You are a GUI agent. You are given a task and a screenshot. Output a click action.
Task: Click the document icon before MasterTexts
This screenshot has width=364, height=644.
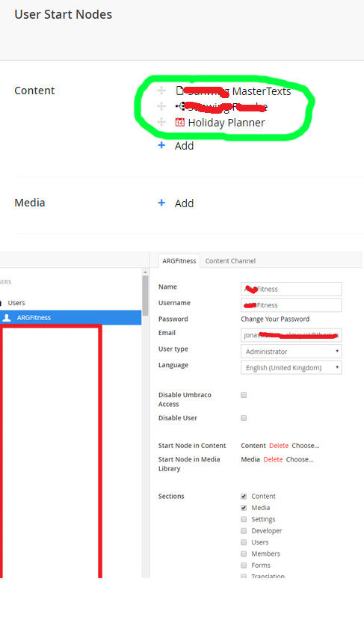pyautogui.click(x=179, y=91)
